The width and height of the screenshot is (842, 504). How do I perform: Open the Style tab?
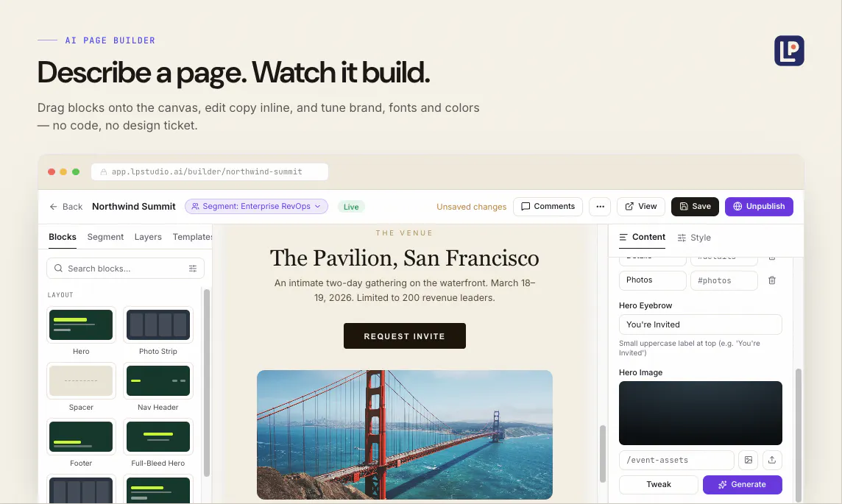coord(694,237)
